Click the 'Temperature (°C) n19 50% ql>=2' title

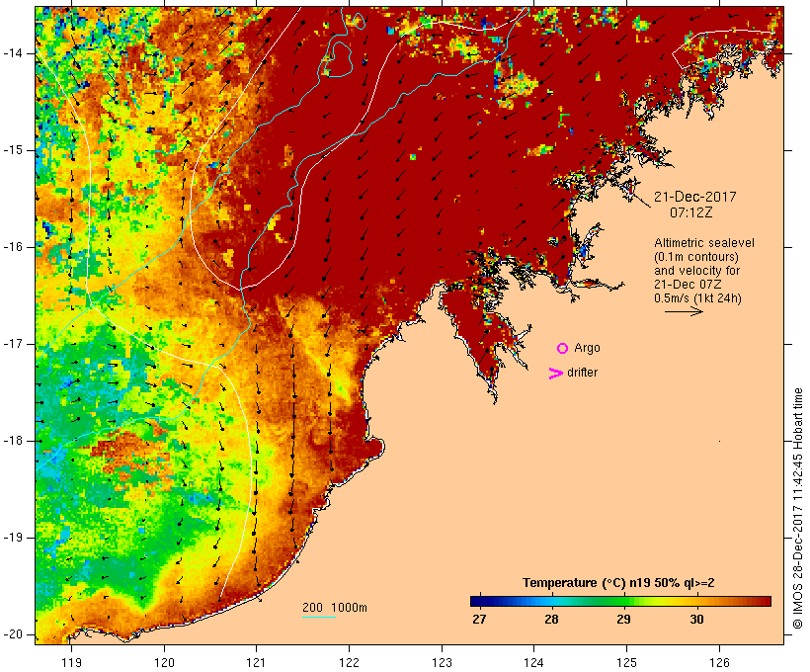click(x=618, y=583)
